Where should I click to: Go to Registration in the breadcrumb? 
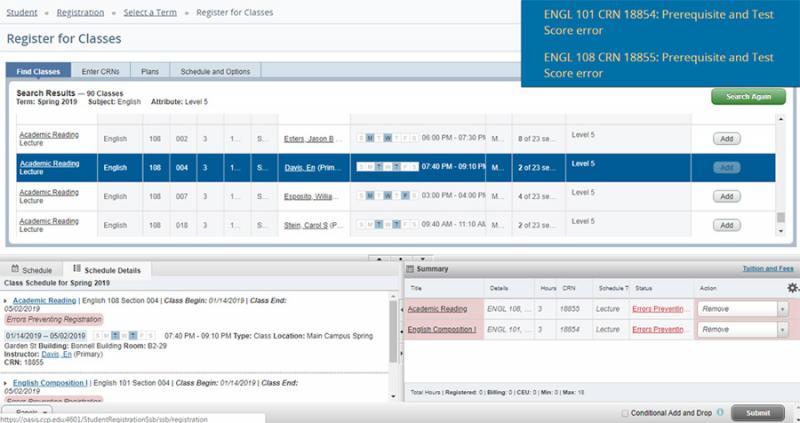click(x=80, y=12)
